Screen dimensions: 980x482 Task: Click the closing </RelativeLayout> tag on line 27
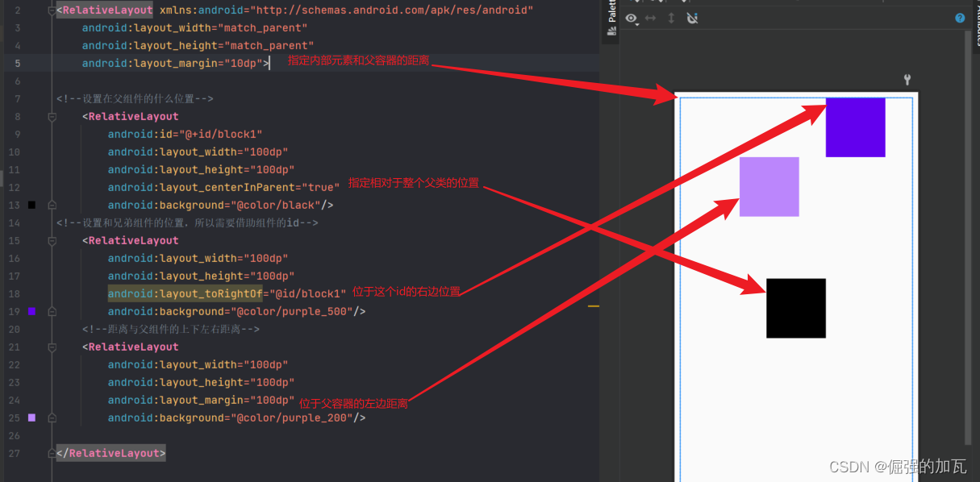point(111,454)
